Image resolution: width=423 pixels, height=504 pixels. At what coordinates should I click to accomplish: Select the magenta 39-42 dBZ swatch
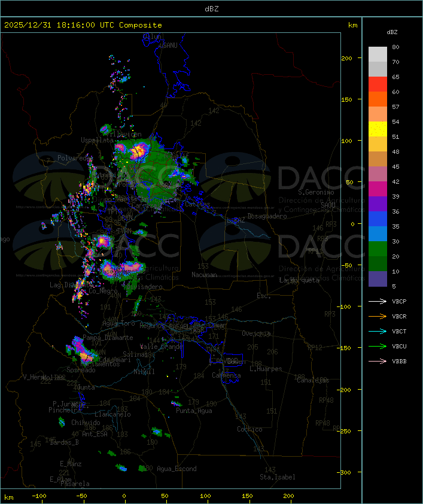pyautogui.click(x=378, y=189)
